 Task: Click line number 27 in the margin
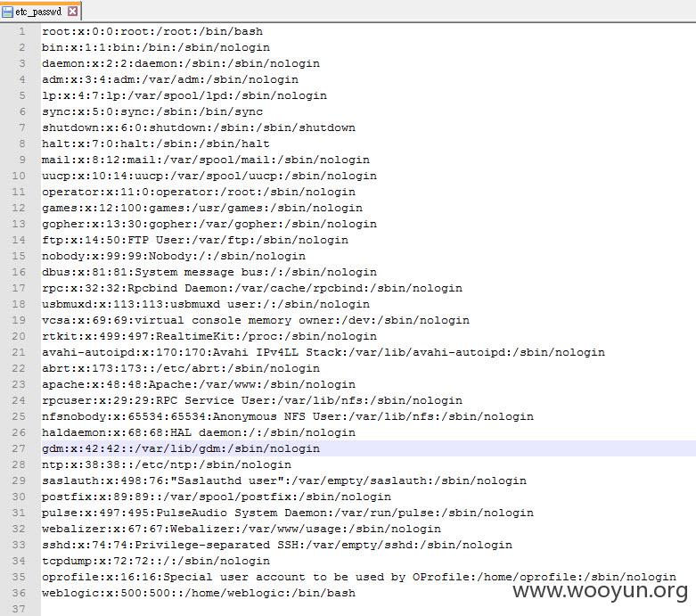(19, 448)
